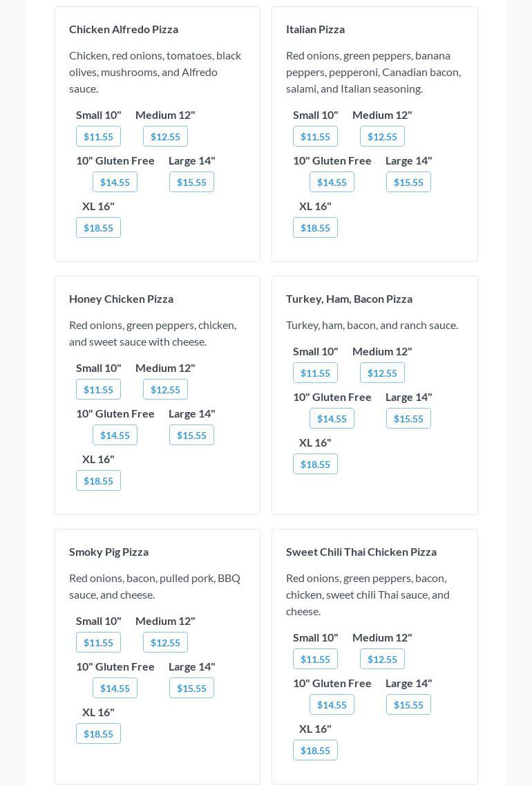The height and width of the screenshot is (786, 532).
Task: Choose Chicken Alfredo Medium 12" $12.55
Action: pyautogui.click(x=165, y=136)
